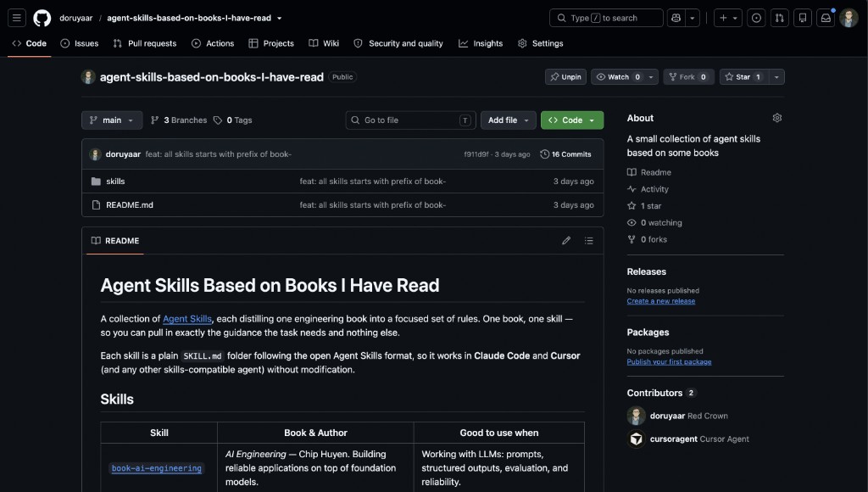View the 1 star stargazers link
This screenshot has height=492, width=868.
[644, 205]
